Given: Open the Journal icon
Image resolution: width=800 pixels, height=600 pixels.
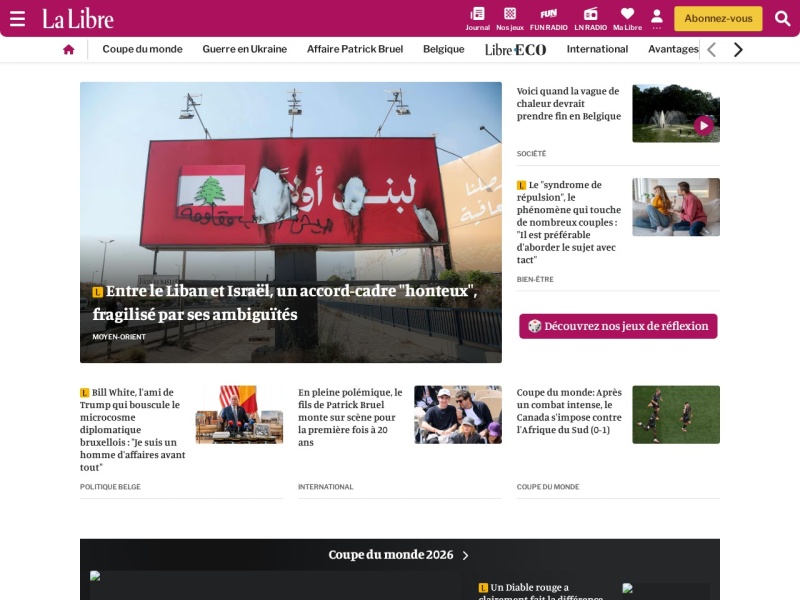Looking at the screenshot, I should point(477,19).
